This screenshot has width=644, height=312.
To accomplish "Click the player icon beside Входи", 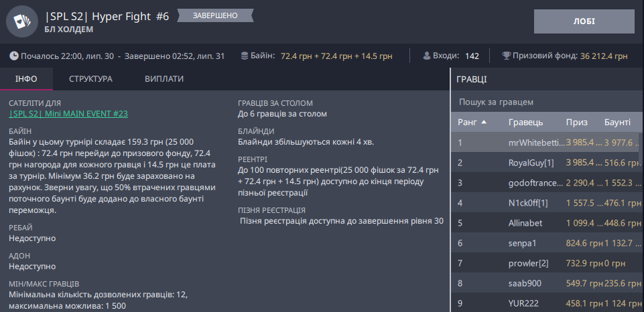I will point(426,56).
